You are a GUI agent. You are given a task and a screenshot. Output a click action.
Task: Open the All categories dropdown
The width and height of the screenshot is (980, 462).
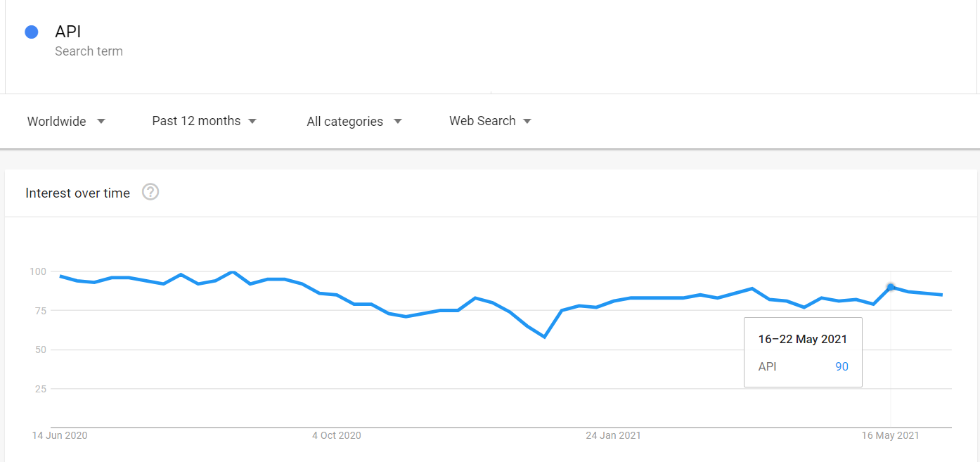click(354, 121)
